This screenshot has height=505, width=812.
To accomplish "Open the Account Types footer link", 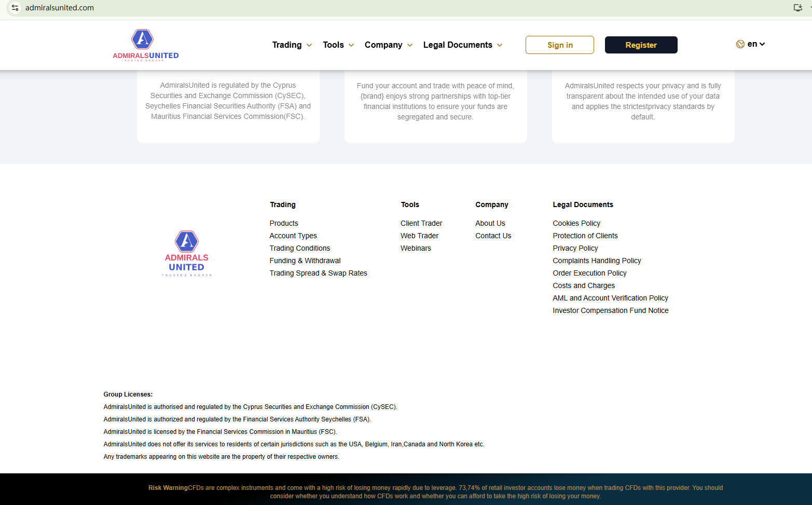I will pyautogui.click(x=293, y=236).
